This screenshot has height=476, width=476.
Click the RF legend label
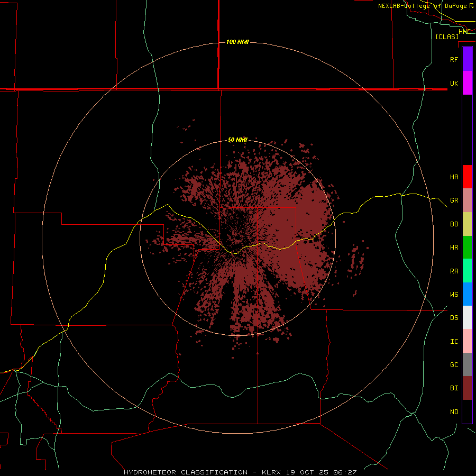[454, 59]
